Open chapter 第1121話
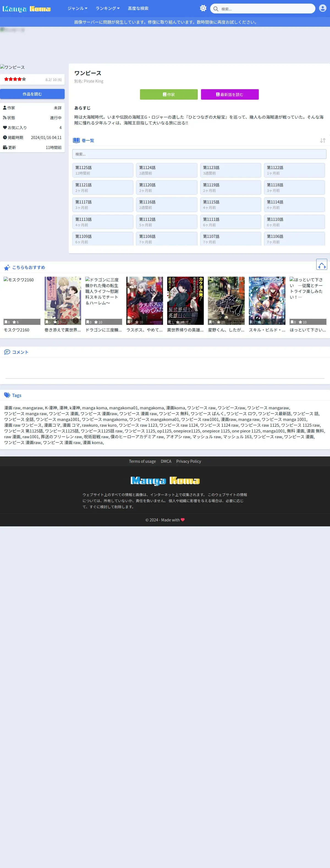This screenshot has width=330, height=868. tap(103, 188)
